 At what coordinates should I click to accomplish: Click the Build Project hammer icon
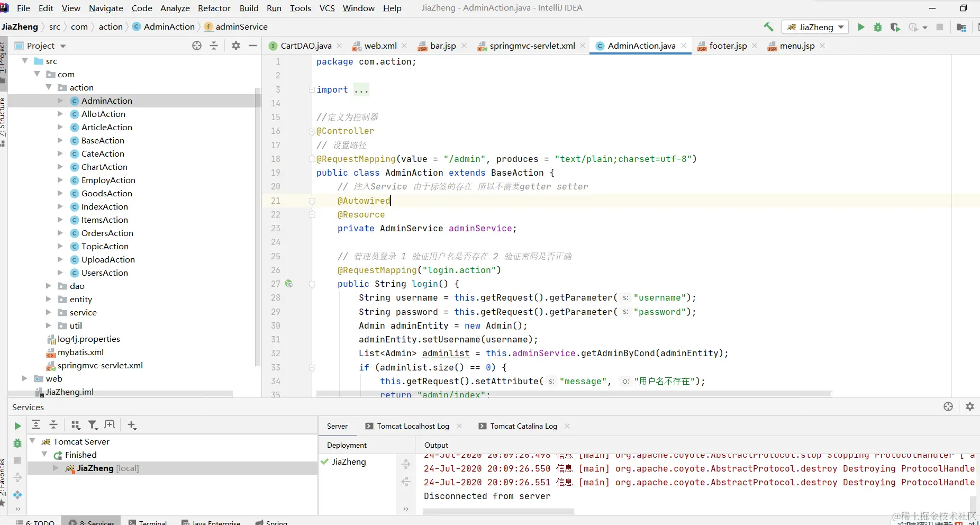click(768, 27)
